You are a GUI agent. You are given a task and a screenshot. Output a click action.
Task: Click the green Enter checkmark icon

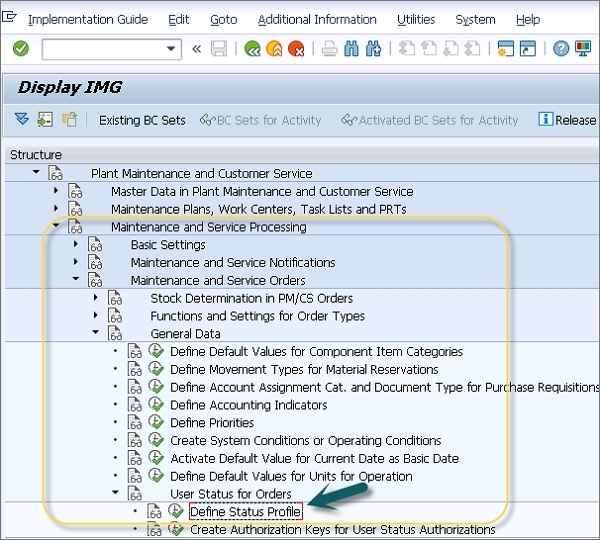pos(21,49)
